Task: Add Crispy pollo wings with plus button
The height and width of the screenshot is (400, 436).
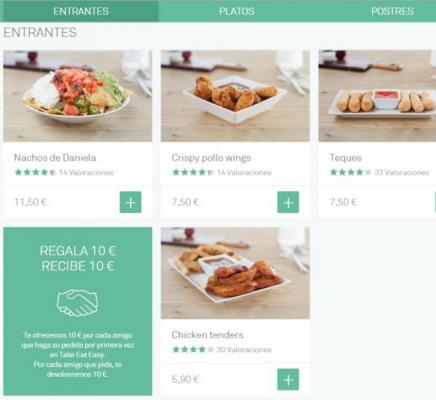Action: coord(288,202)
